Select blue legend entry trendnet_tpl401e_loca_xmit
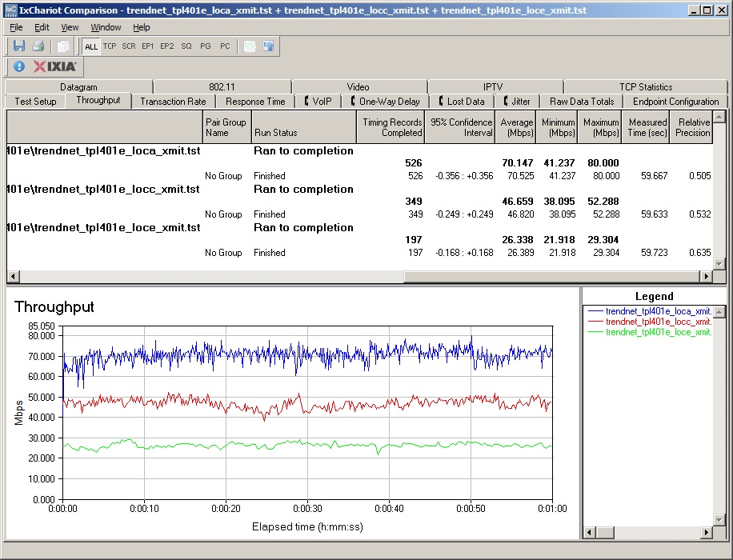Viewport: 733px width, 560px height. pos(650,311)
